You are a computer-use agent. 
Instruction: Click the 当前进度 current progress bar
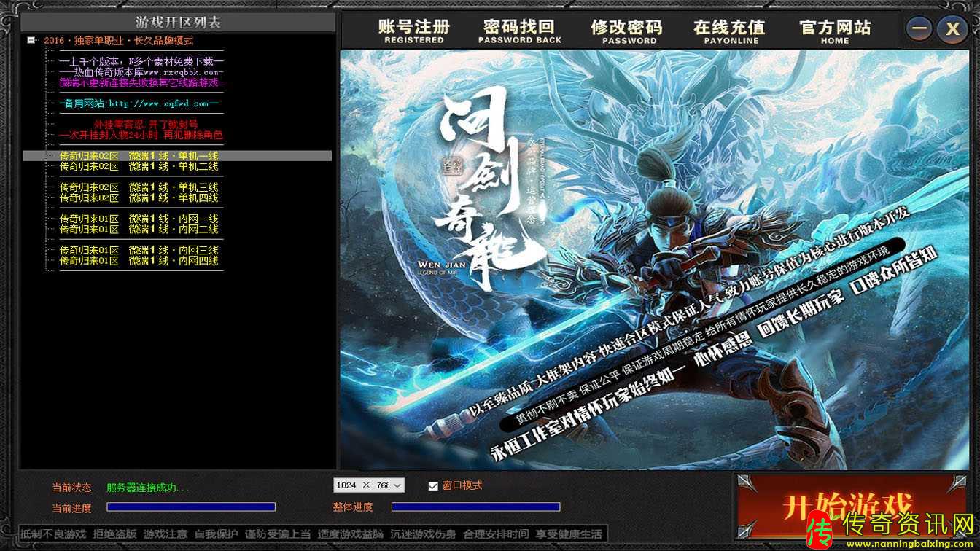click(191, 507)
